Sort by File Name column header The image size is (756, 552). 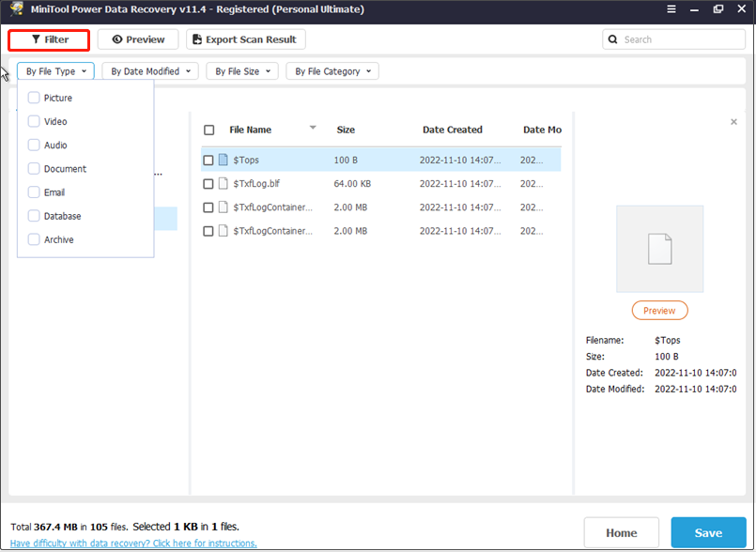coord(250,130)
